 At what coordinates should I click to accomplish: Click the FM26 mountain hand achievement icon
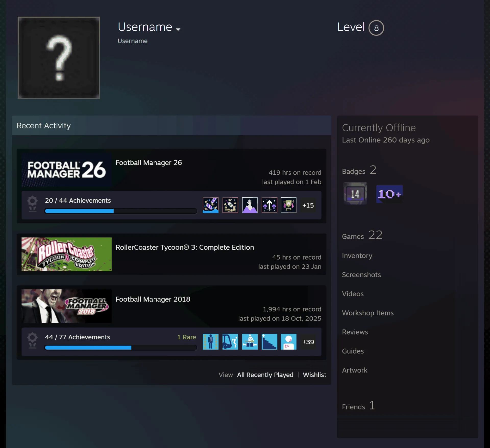[x=250, y=205]
